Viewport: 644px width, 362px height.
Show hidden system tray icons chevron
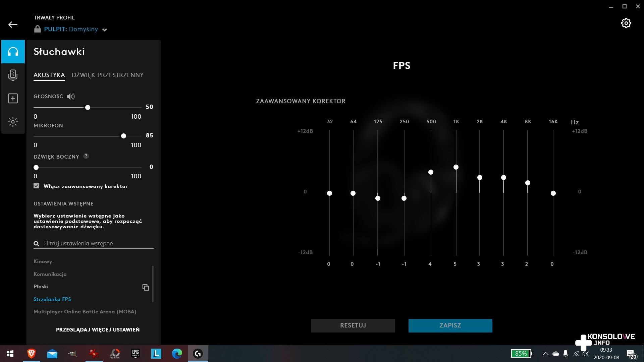click(x=545, y=354)
